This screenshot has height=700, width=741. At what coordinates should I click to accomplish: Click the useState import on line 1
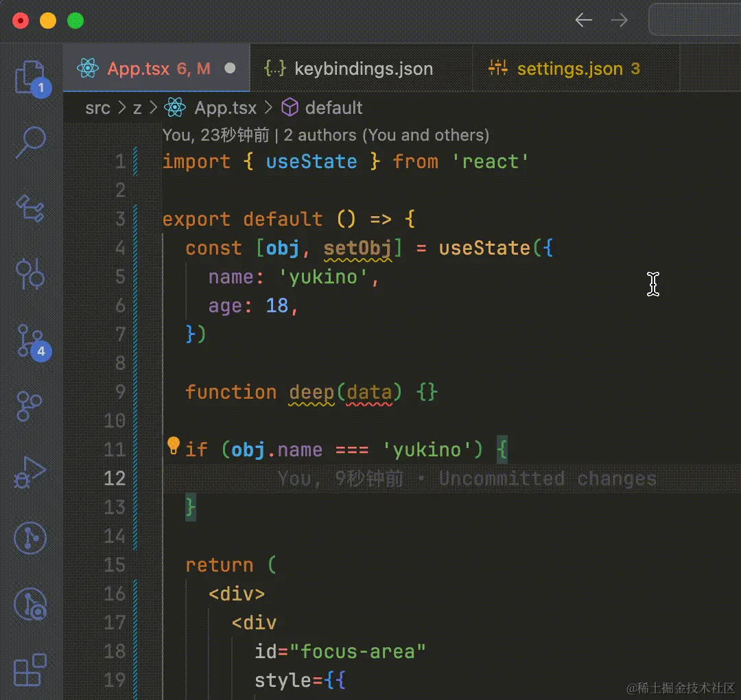pos(311,162)
